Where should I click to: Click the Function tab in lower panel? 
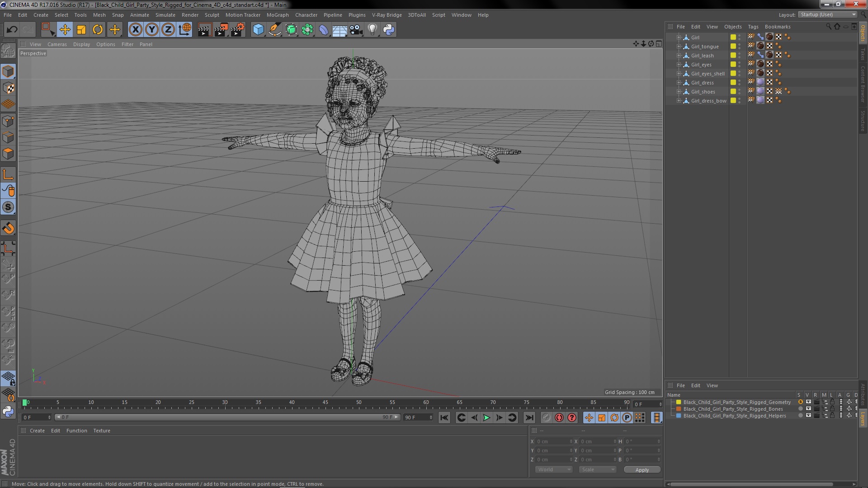tap(76, 430)
